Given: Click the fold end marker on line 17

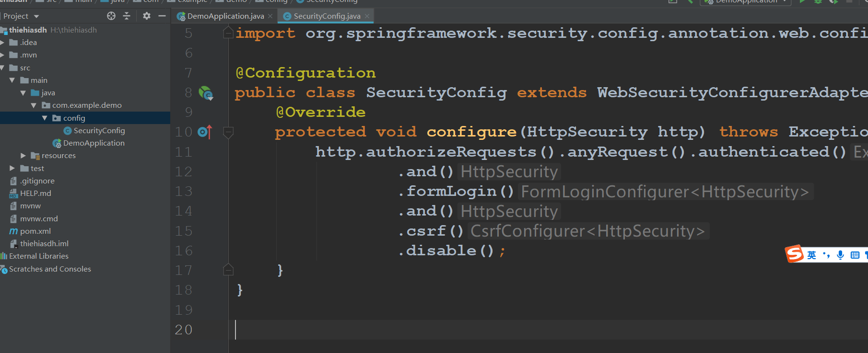Looking at the screenshot, I should (229, 270).
